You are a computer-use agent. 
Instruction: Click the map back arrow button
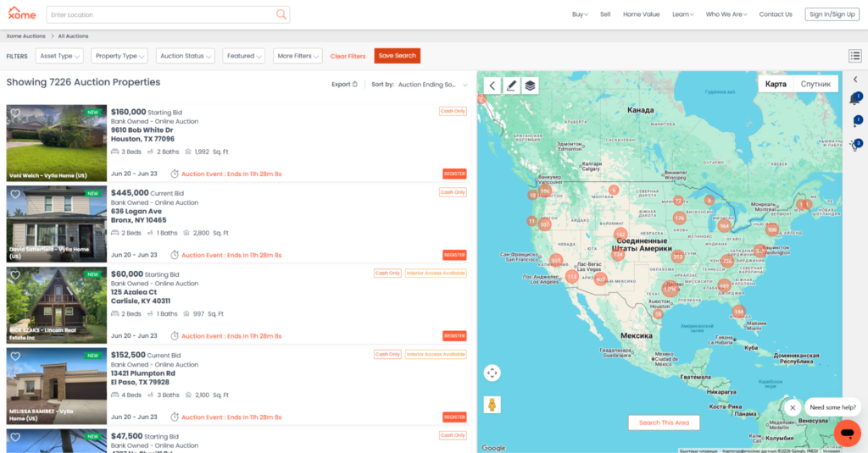pos(492,86)
